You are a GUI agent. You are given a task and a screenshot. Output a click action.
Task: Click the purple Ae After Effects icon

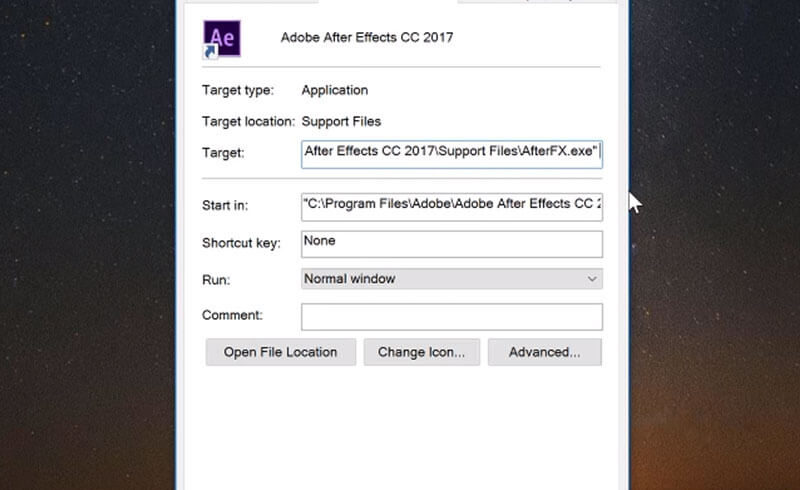222,38
